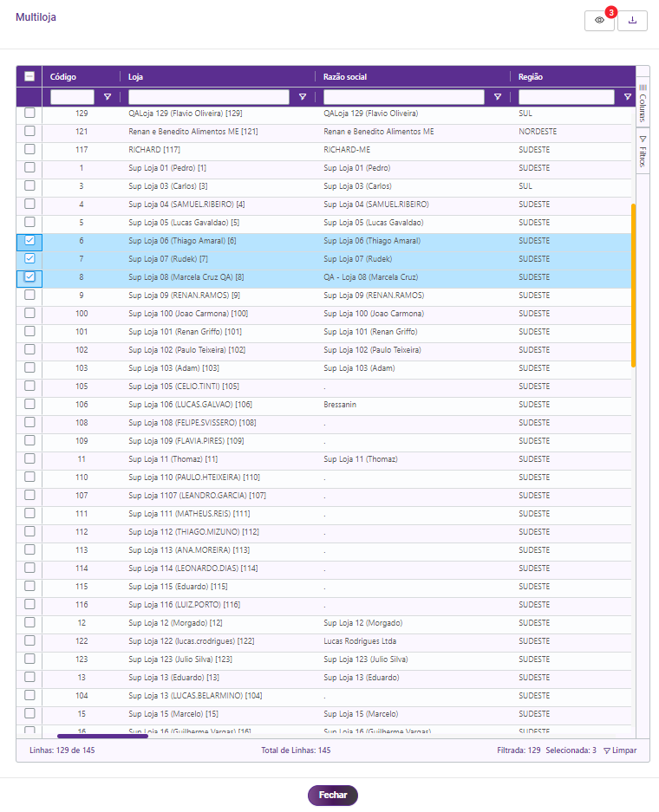
Task: Open the Loja column filter icon
Action: (x=303, y=97)
